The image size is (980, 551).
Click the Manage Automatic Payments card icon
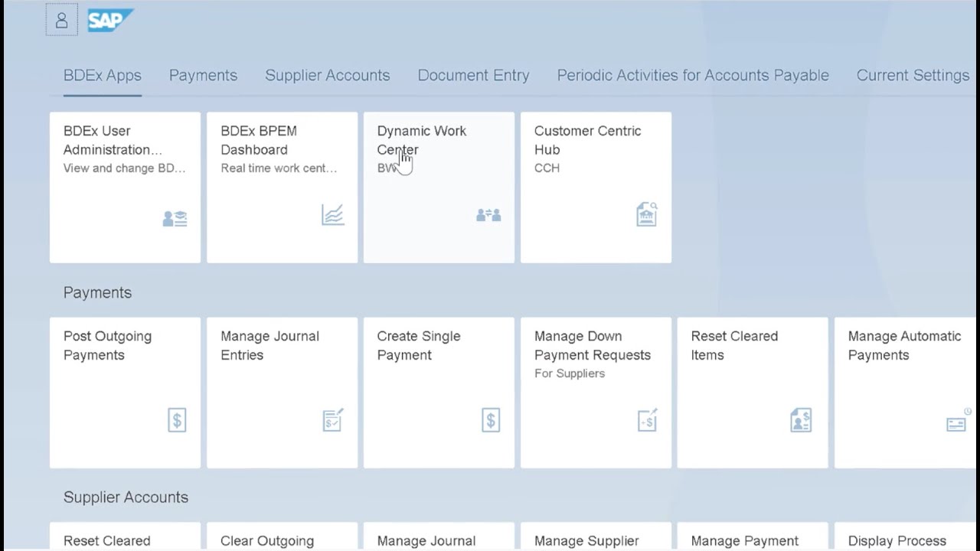pos(957,422)
